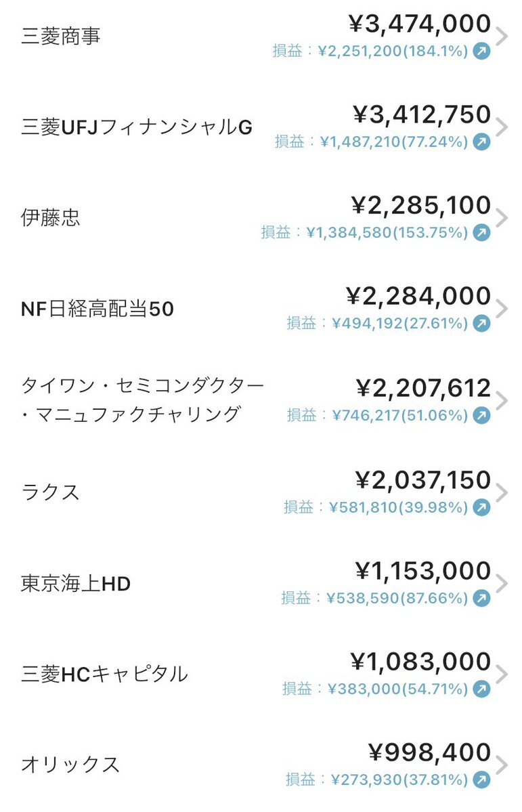Tap the gain arrow icon for 東京海上HD
This screenshot has width=522, height=812.
pyautogui.click(x=481, y=598)
